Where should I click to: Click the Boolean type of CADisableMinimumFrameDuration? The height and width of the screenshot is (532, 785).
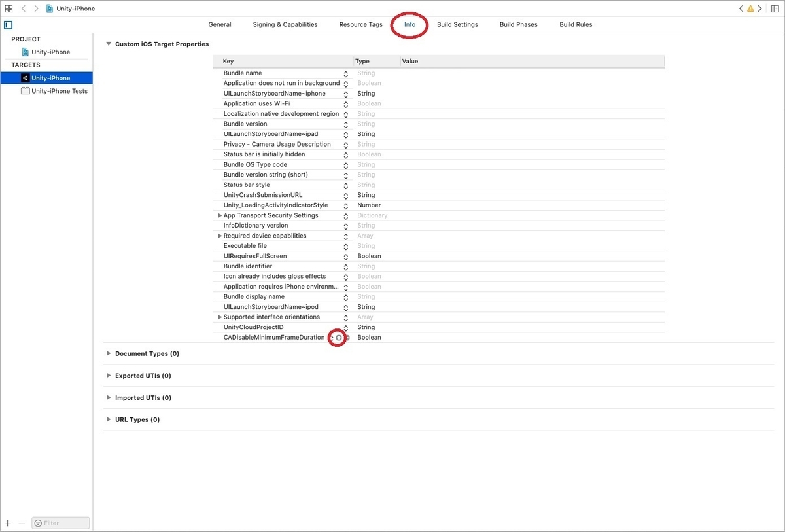pos(369,337)
